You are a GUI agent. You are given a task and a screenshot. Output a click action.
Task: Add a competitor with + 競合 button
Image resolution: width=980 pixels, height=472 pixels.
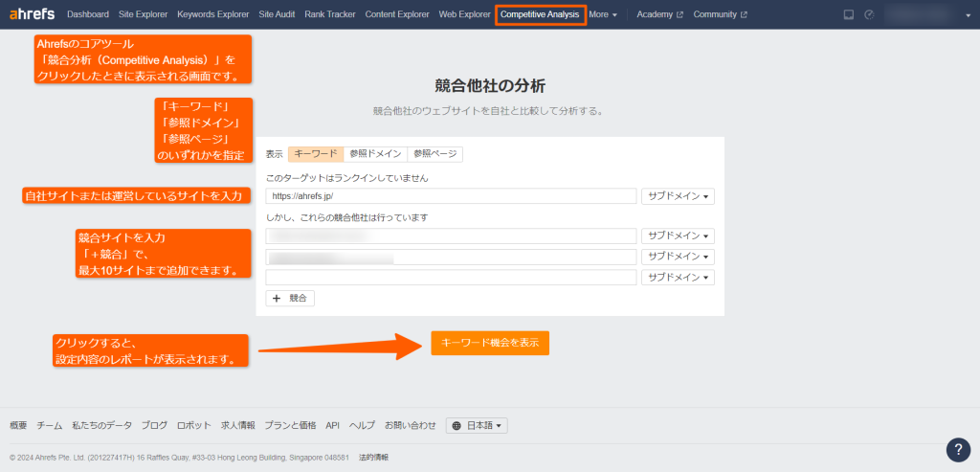pyautogui.click(x=290, y=298)
